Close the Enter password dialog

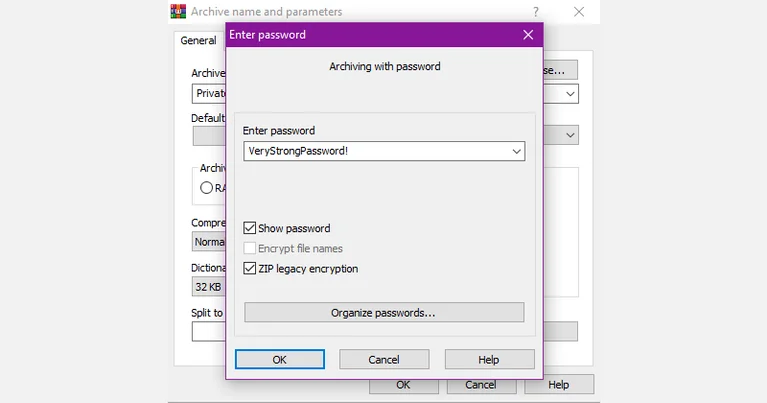[x=528, y=35]
